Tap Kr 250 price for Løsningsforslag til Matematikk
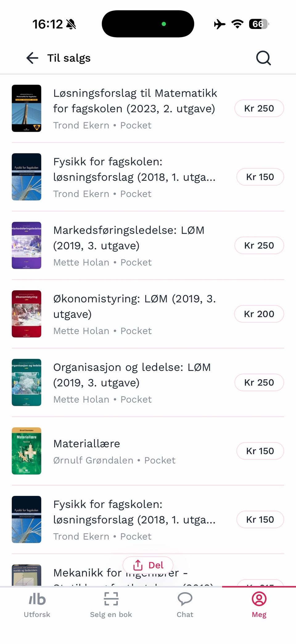Viewport: 296px width, 644px height. point(259,108)
